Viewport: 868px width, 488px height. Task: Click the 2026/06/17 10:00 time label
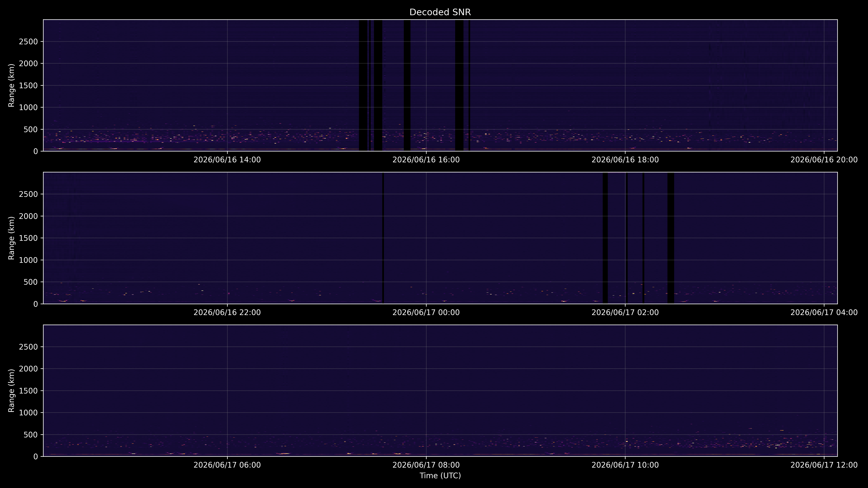click(x=625, y=465)
